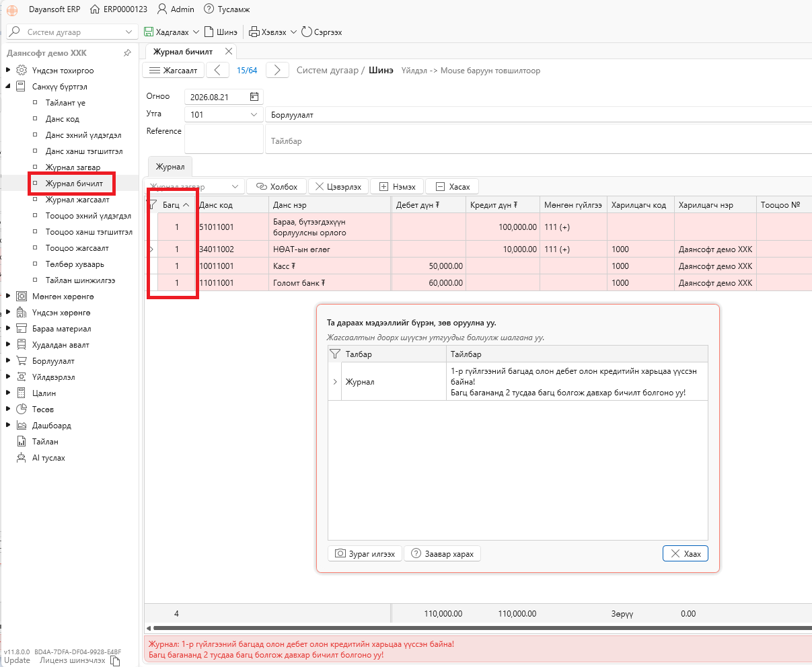Screen dimensions: 812x667
Task: Go to the next record arrow
Action: coord(277,70)
